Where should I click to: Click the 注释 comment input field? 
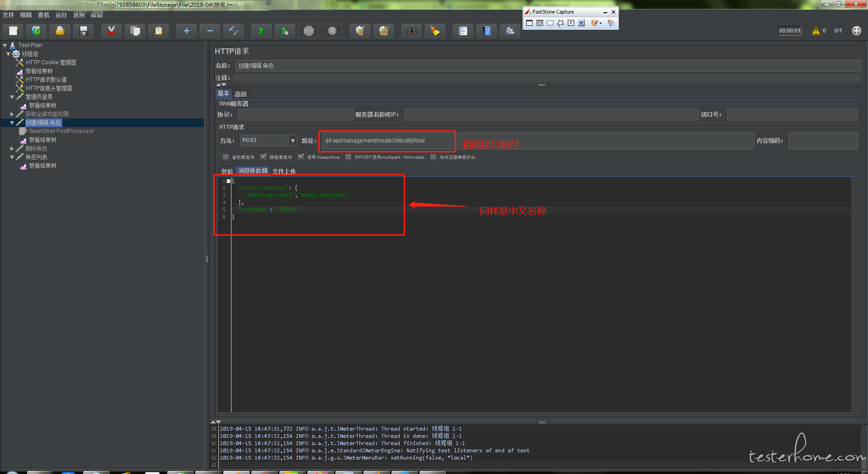click(x=547, y=78)
